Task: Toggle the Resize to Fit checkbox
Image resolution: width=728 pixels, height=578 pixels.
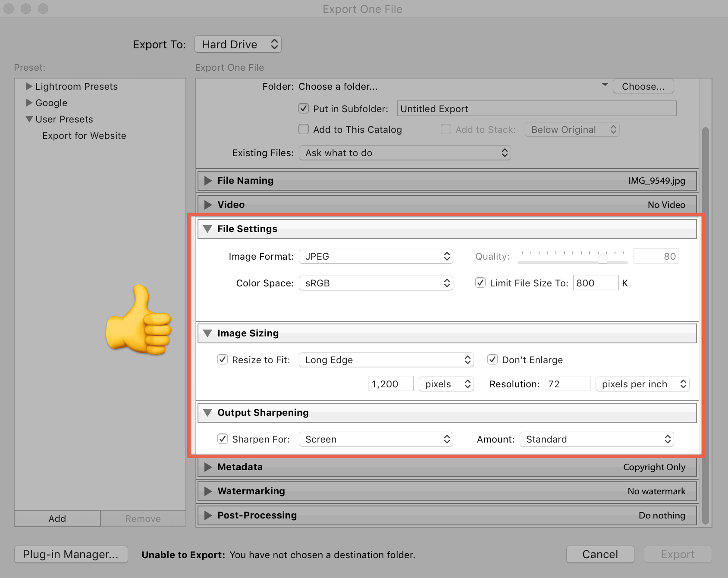Action: click(223, 359)
